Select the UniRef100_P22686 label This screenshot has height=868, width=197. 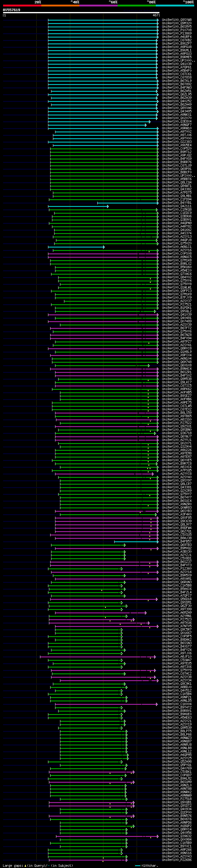(177, 860)
